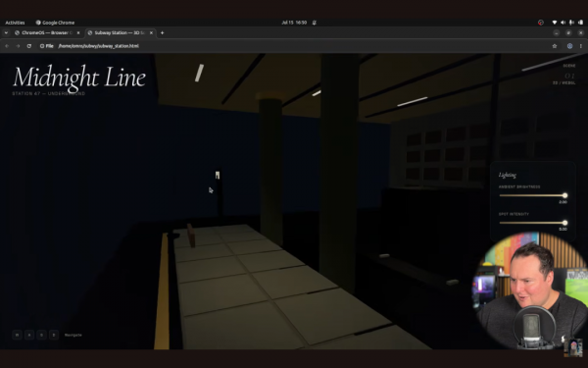Click the Ambient Brightness value 2.00

[563, 202]
